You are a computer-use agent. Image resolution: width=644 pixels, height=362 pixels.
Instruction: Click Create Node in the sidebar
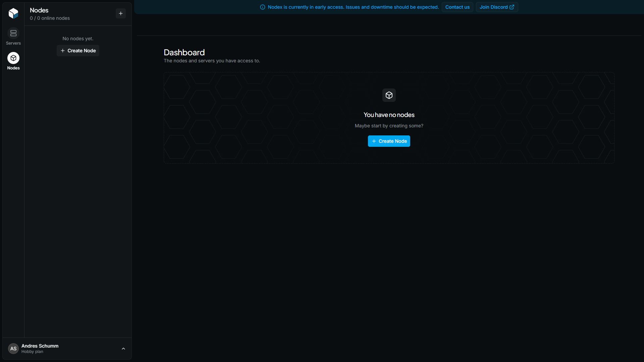click(78, 51)
